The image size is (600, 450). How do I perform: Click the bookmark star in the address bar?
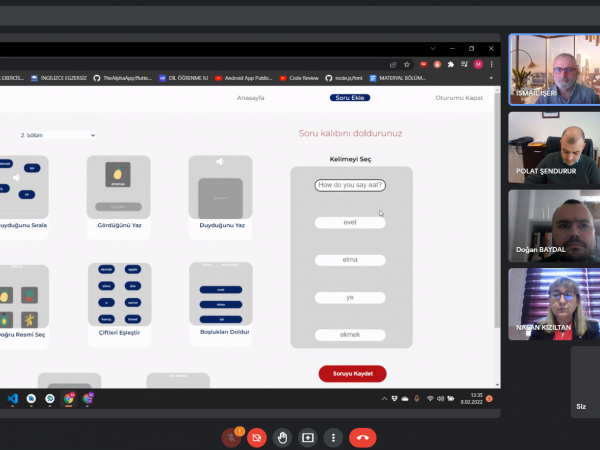407,65
